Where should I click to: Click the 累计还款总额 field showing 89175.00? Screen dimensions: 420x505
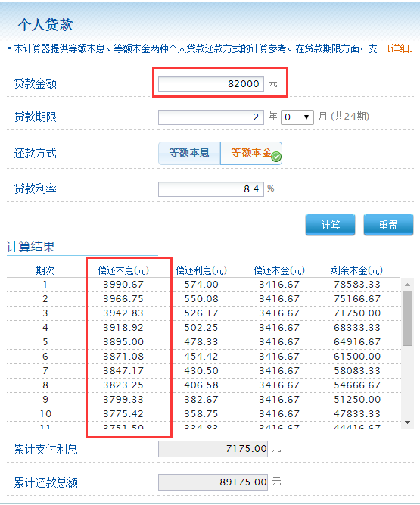click(x=213, y=482)
